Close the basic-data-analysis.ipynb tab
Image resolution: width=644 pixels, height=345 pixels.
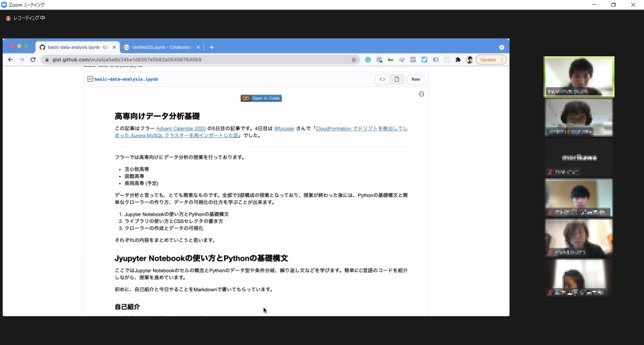point(114,48)
